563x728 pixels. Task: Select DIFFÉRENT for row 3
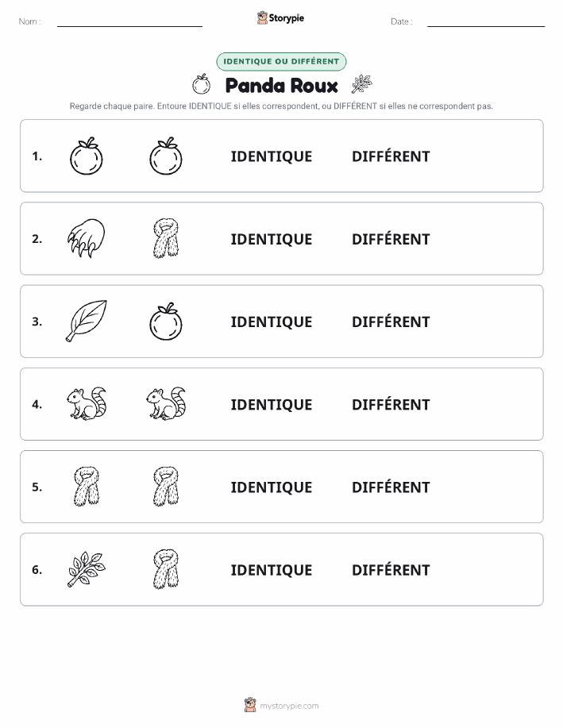pyautogui.click(x=391, y=322)
